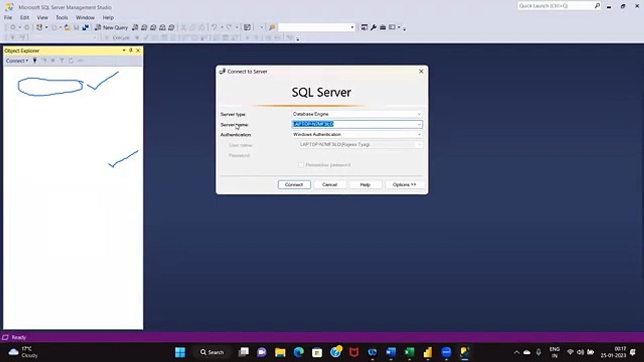Open the Edit menu

click(x=25, y=18)
